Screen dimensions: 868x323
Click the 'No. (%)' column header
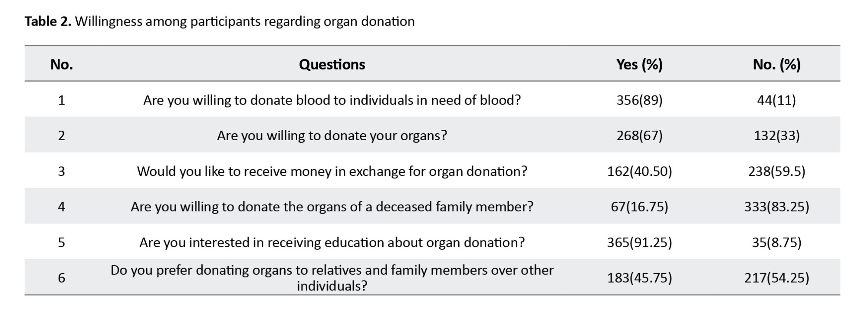tap(776, 64)
